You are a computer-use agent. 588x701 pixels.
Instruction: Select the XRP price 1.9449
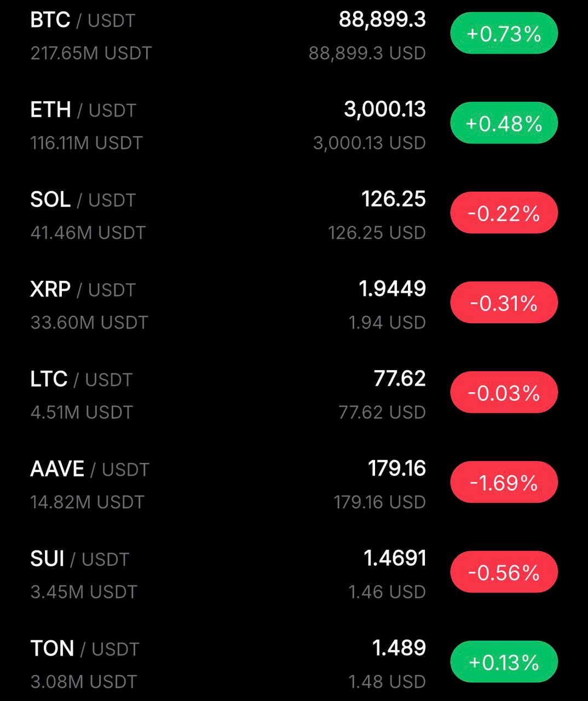393,289
